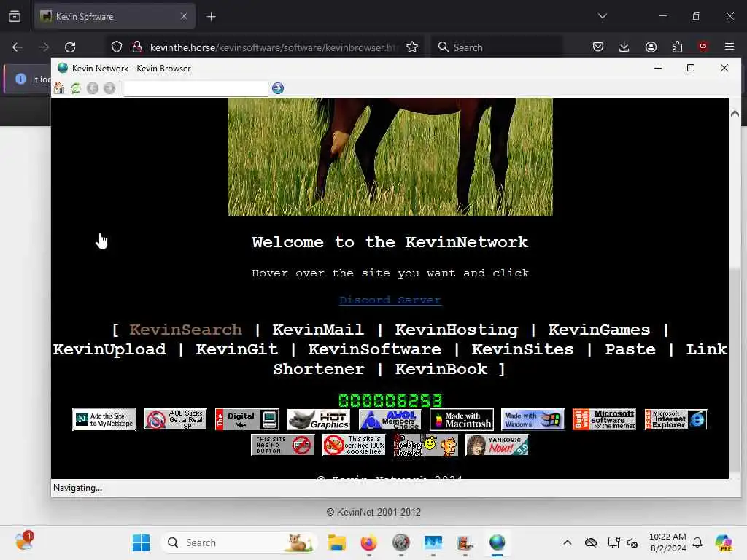Image resolution: width=747 pixels, height=560 pixels.
Task: Click the Add this Site to My Netscape badge
Action: [104, 419]
